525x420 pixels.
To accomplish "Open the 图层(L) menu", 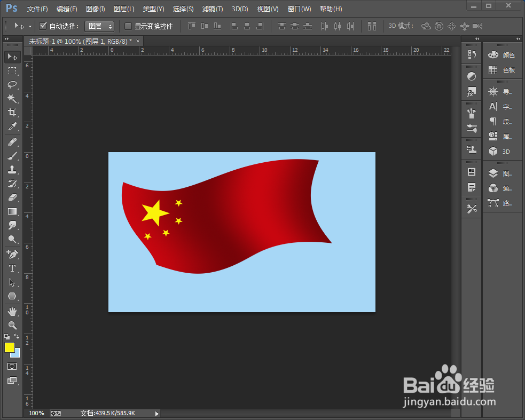I will [124, 9].
